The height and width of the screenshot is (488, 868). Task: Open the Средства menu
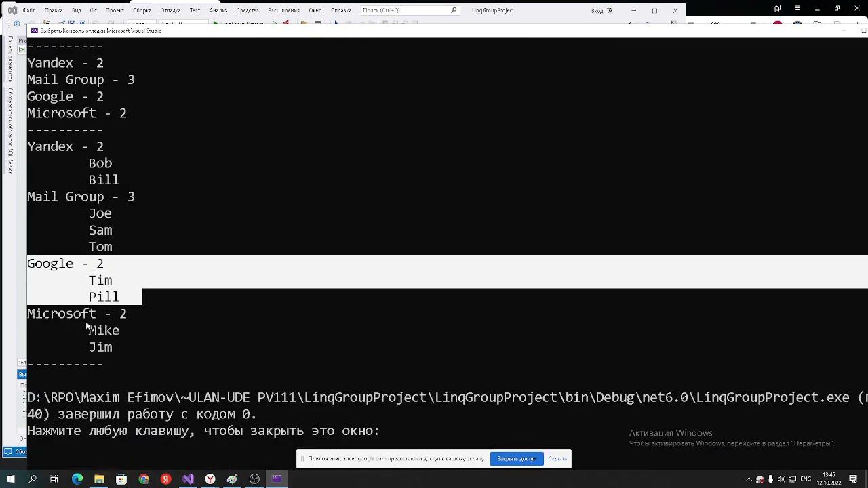pos(248,10)
